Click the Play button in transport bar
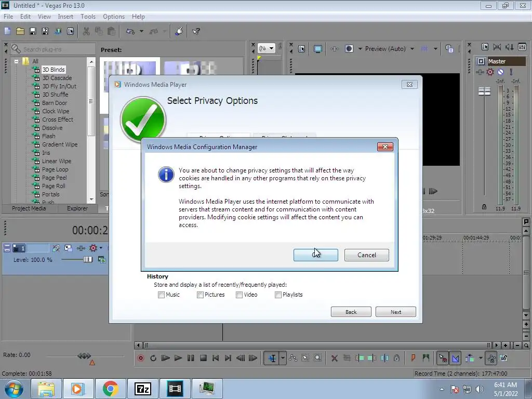The image size is (532, 399). click(x=178, y=358)
